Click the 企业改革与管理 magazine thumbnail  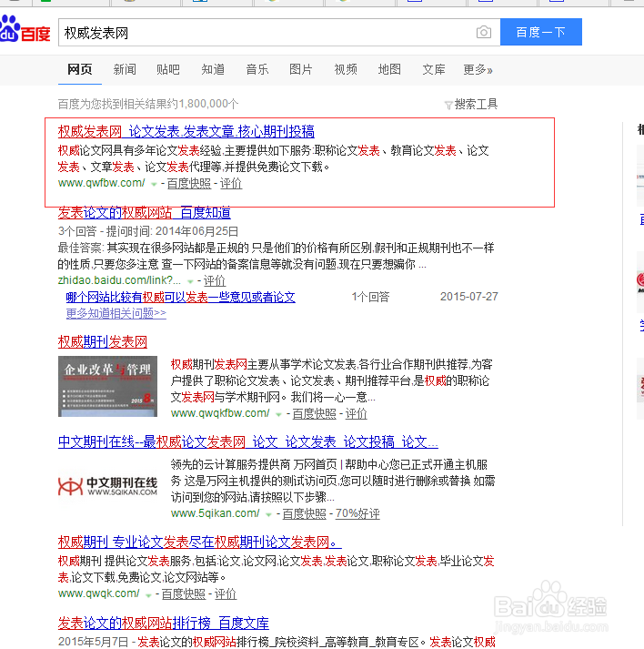pos(107,386)
